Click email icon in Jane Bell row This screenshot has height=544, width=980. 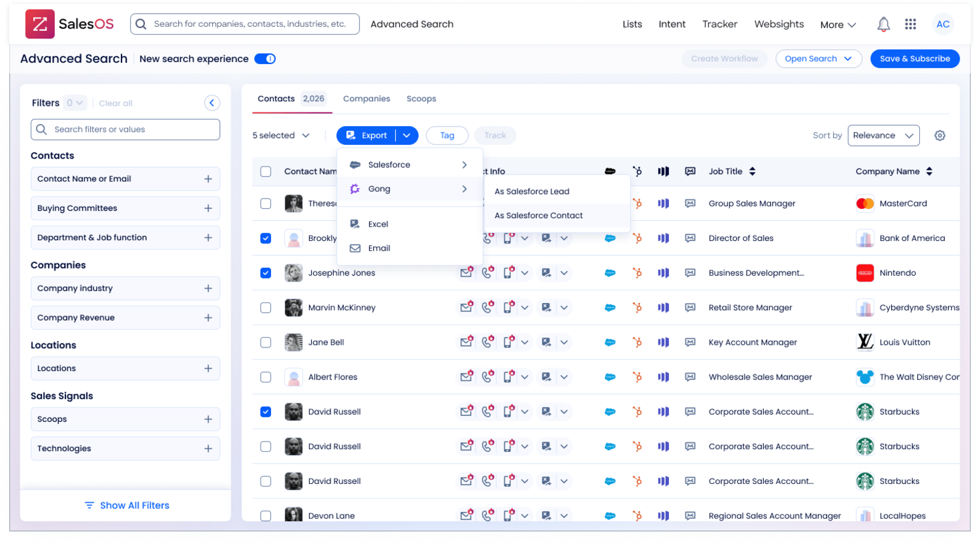click(466, 342)
